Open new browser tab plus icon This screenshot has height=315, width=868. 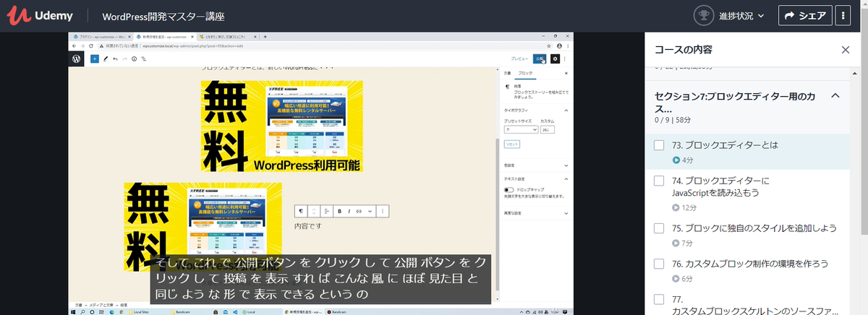pos(265,36)
